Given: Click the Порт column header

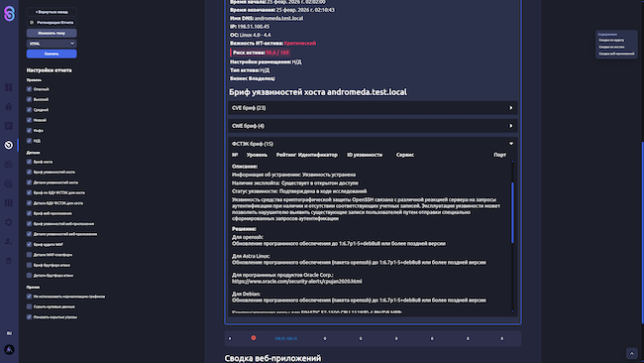Looking at the screenshot, I should pos(499,155).
